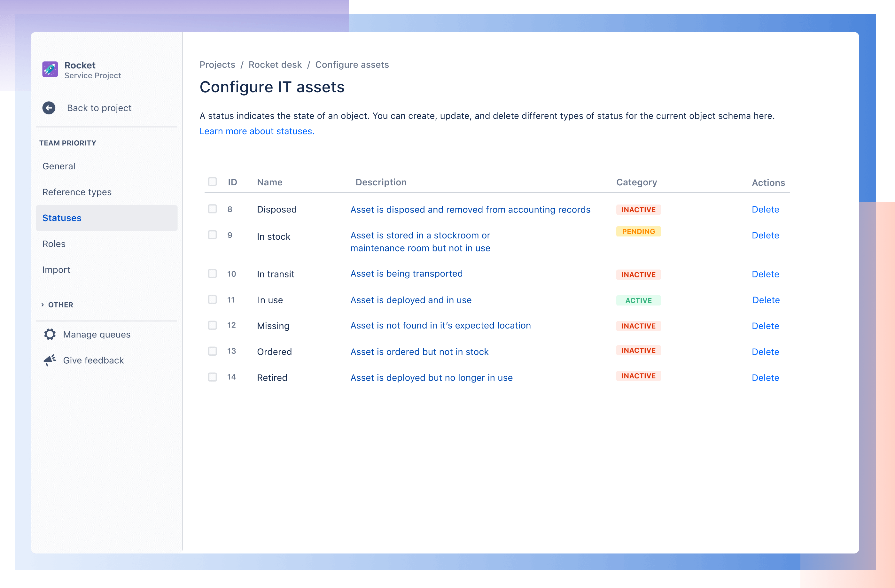Click the Roles sidebar navigation item

click(54, 243)
